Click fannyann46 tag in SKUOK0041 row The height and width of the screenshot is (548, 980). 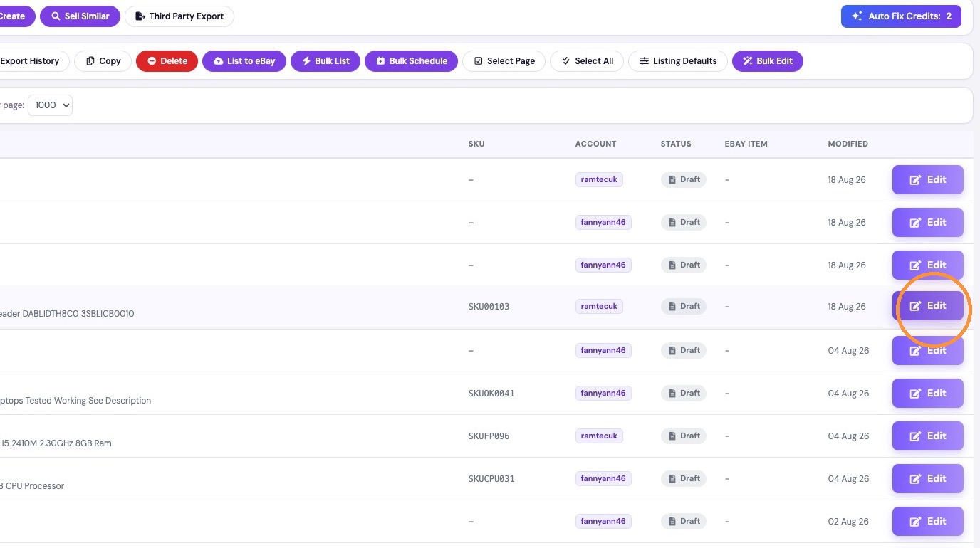[x=603, y=393]
